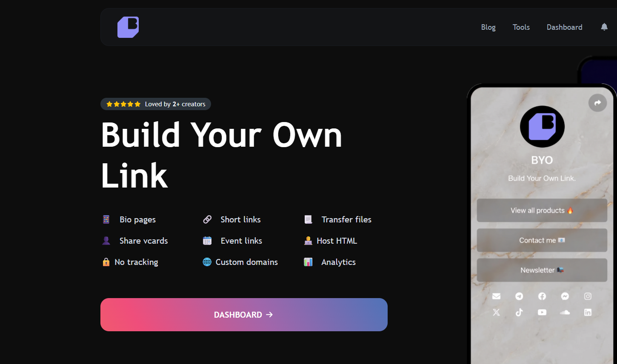617x364 pixels.
Task: Click the gradient DASHBOARD button
Action: coord(244,315)
